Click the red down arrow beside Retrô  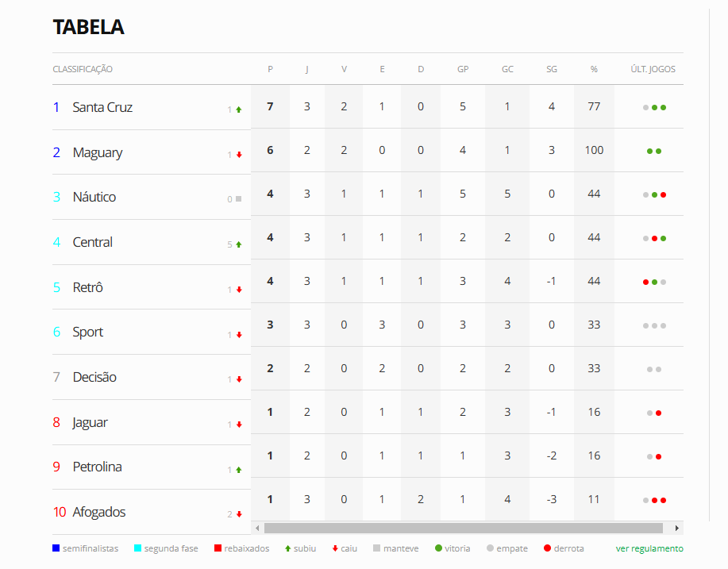[239, 290]
